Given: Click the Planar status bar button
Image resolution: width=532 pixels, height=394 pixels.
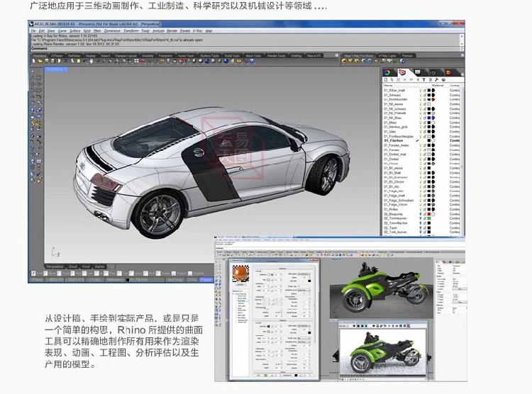Looking at the screenshot, I should pos(206,279).
